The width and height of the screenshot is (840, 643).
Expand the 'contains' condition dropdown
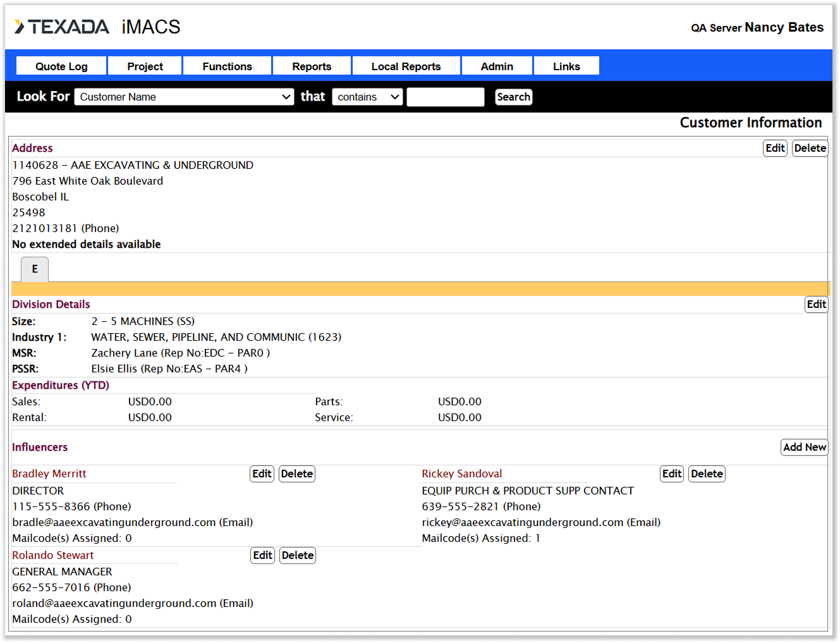(x=367, y=97)
